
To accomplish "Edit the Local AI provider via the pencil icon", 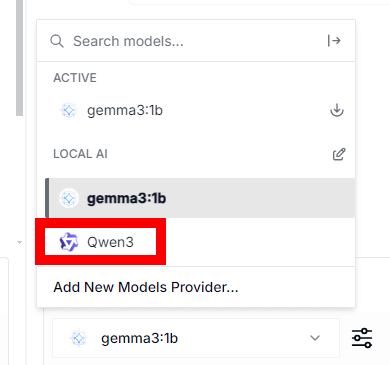I will click(339, 154).
